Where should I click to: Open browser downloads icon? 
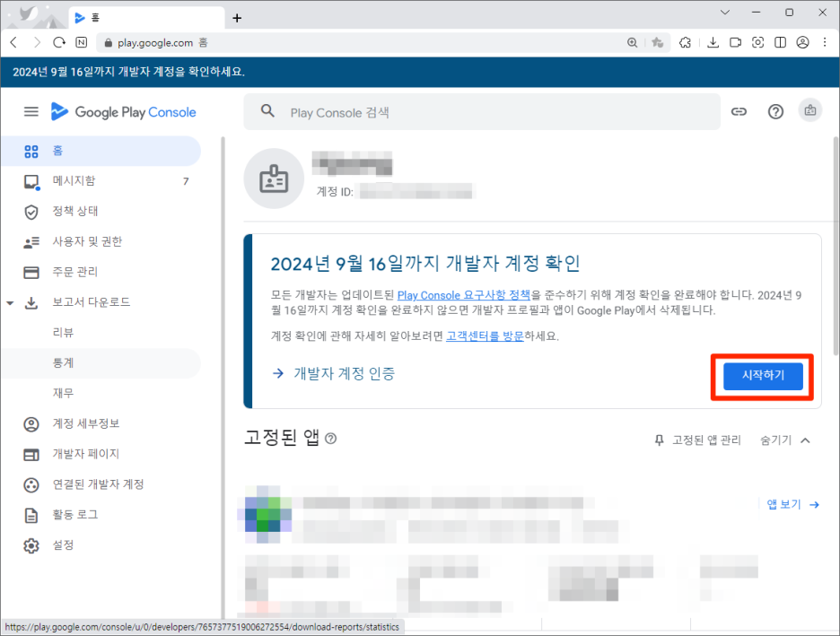tap(713, 42)
